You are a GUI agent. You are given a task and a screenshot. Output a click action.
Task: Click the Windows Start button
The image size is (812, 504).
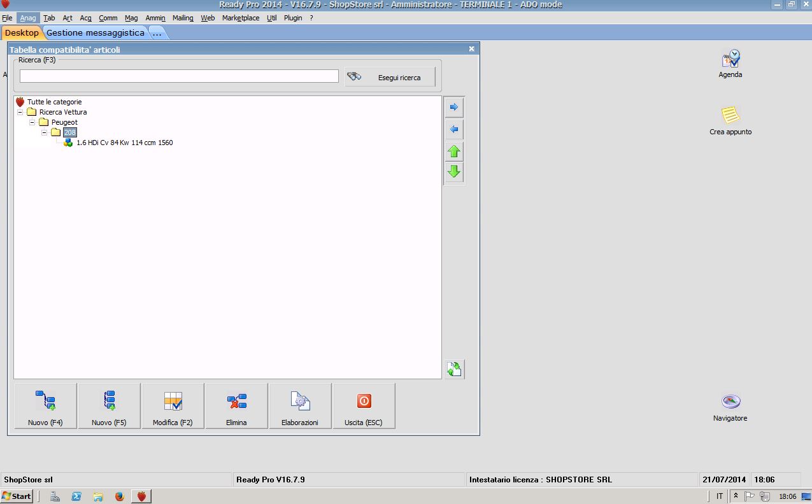[17, 496]
